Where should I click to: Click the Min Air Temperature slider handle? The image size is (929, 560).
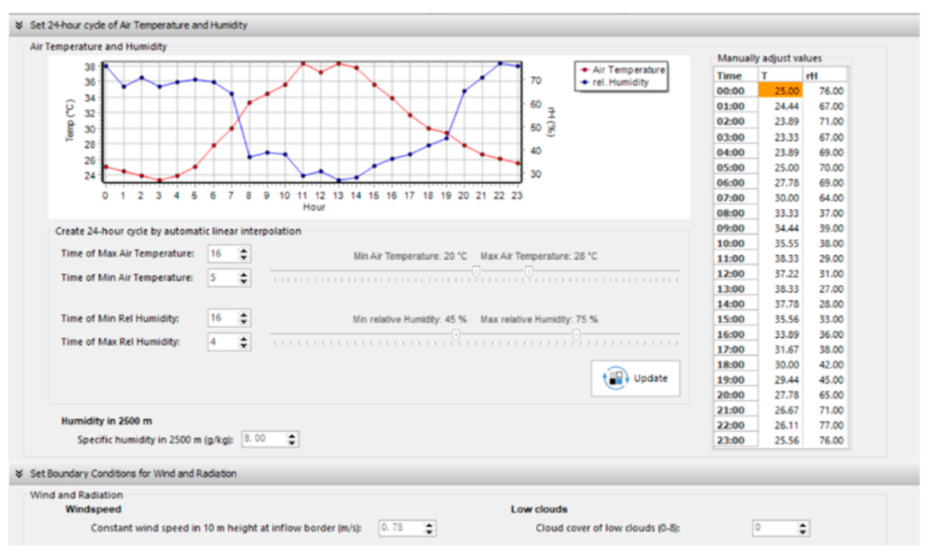tap(476, 271)
